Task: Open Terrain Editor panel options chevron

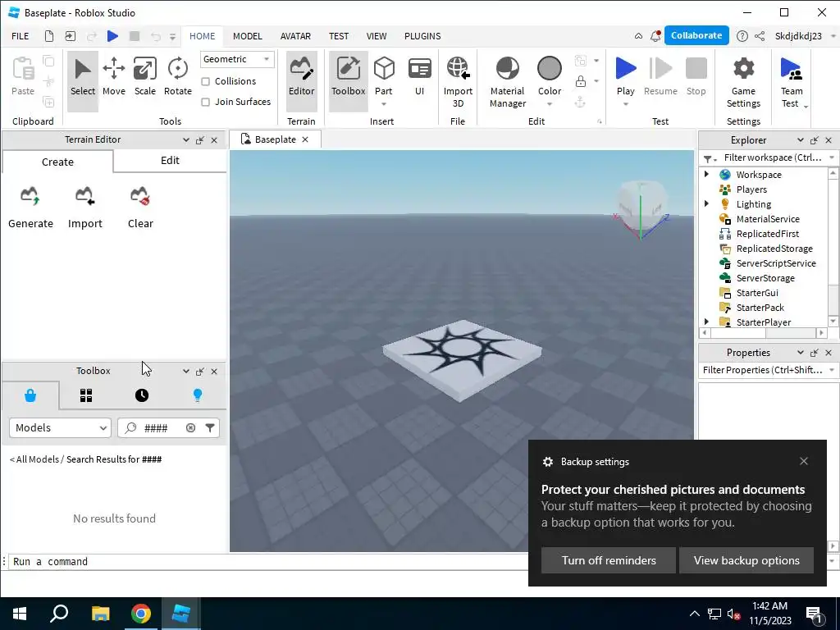Action: 186,139
